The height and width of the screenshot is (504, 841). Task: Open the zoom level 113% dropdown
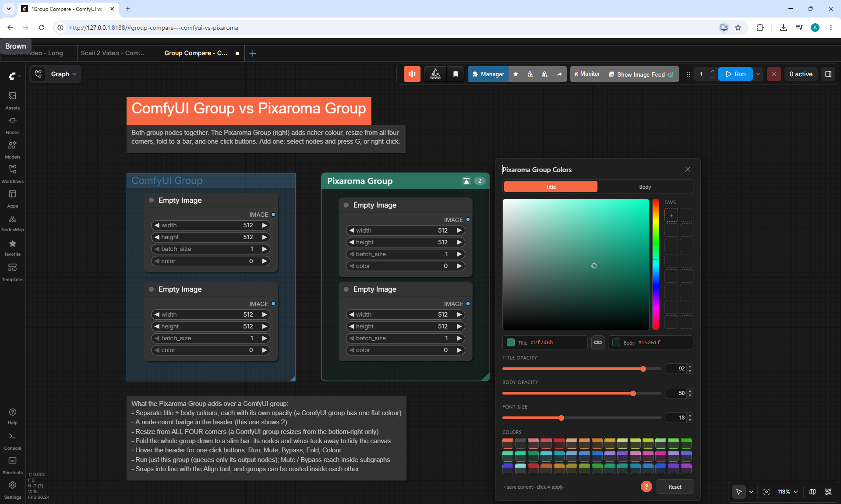pyautogui.click(x=788, y=492)
